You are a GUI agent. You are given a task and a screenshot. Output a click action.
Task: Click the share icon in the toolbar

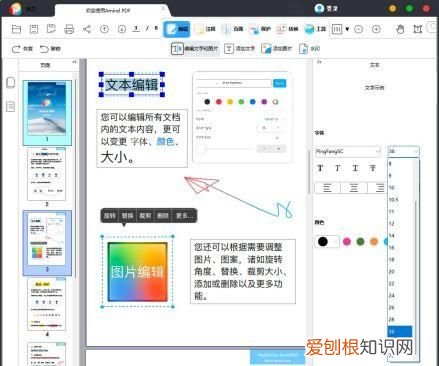point(87,29)
